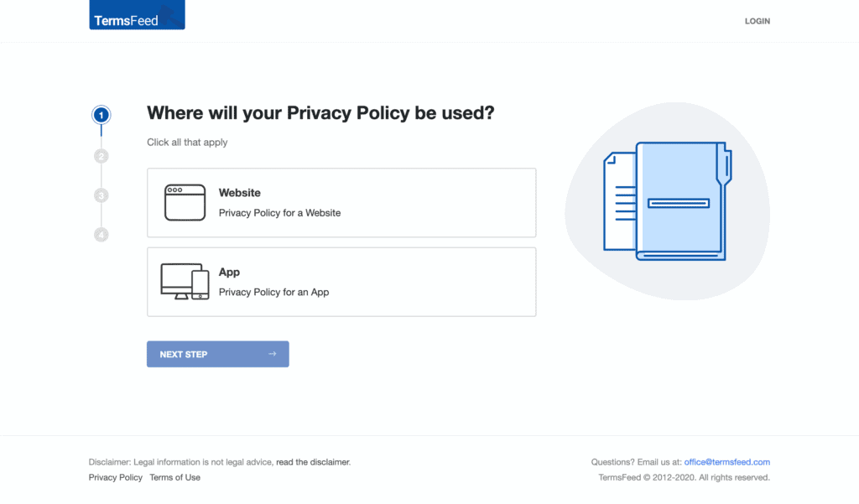Click the desktop and phone App icon

point(185,282)
